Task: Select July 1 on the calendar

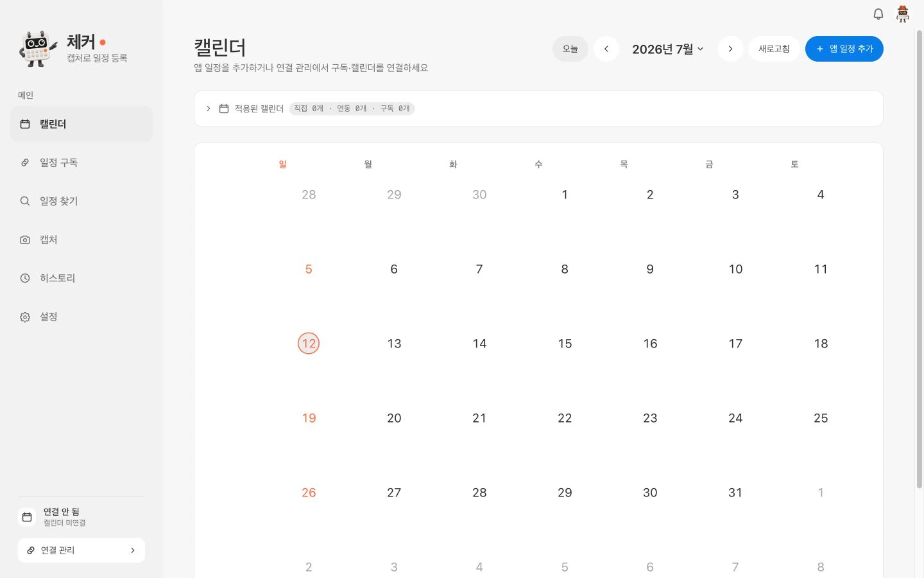Action: (x=565, y=195)
